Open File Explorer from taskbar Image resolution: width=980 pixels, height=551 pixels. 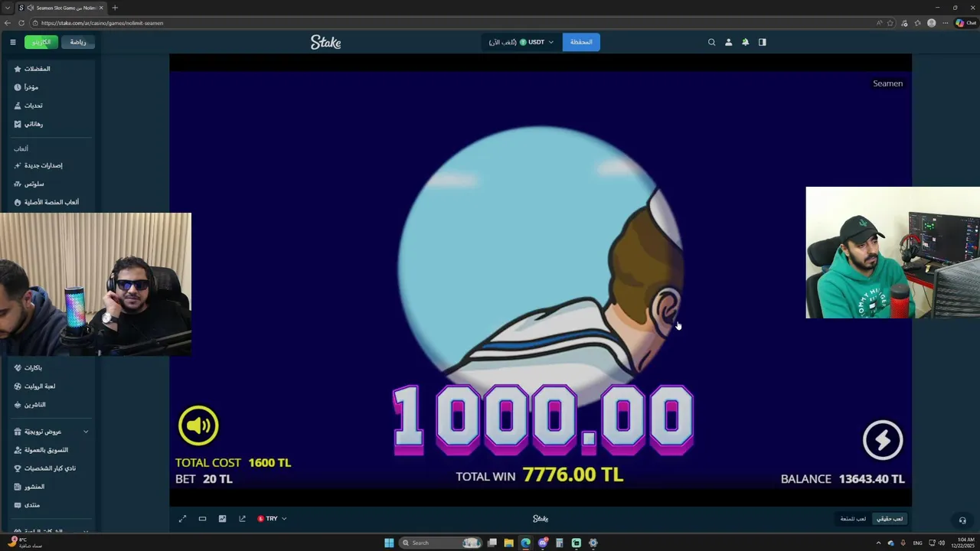(508, 543)
